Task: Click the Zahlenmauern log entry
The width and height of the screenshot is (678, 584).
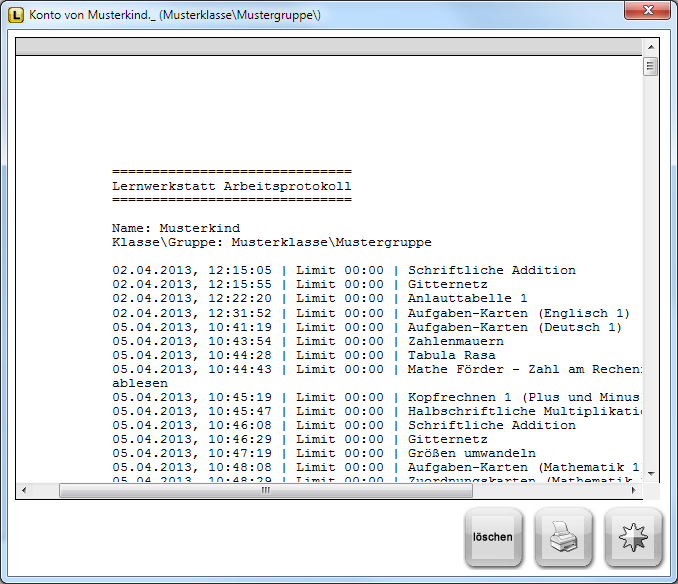Action: pos(455,341)
